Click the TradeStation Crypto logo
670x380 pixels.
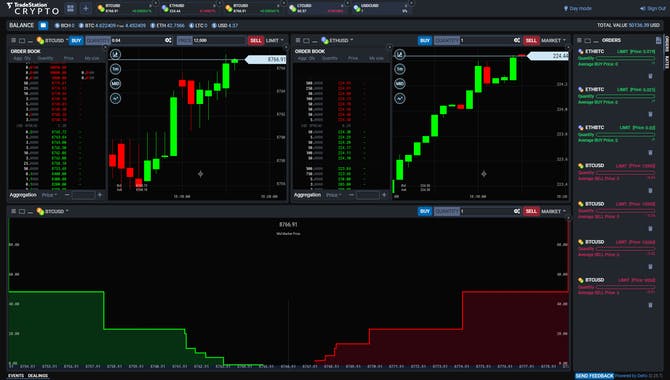click(x=33, y=8)
